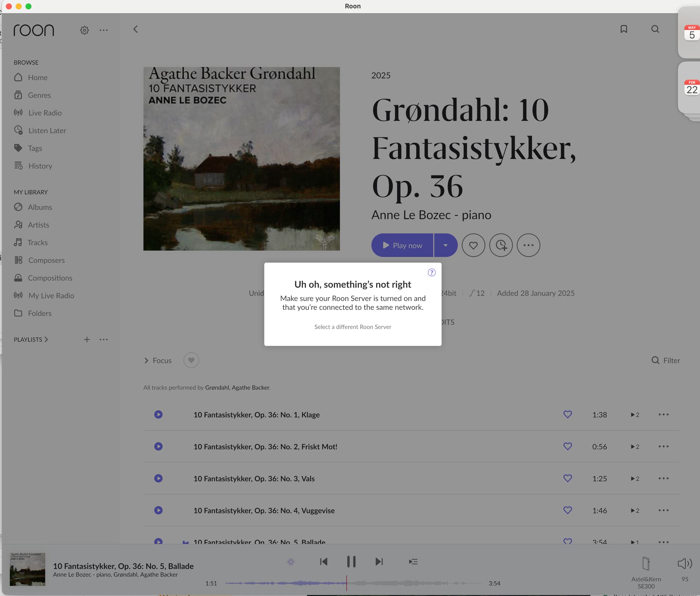Open now playing thumbnail in footer
700x596 pixels.
(27, 569)
